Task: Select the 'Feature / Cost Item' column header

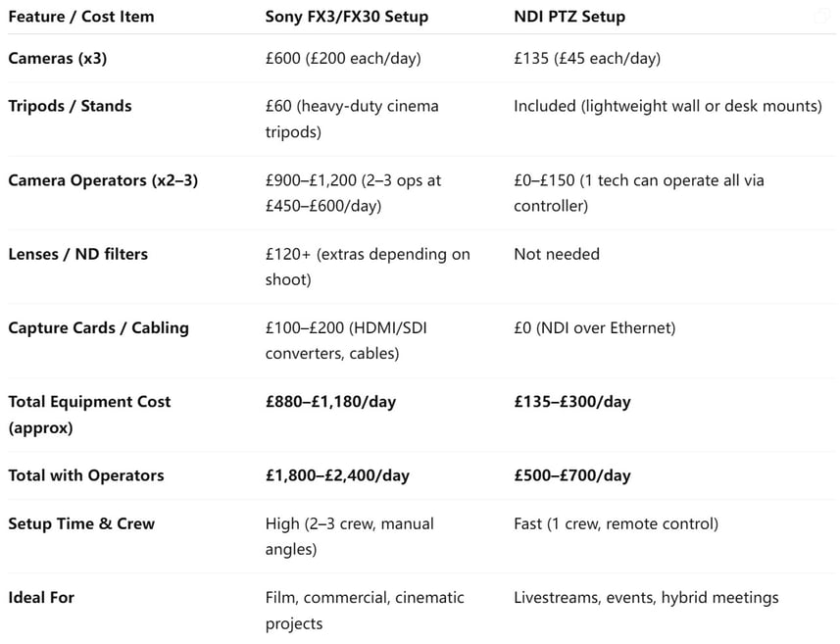Action: pyautogui.click(x=81, y=17)
